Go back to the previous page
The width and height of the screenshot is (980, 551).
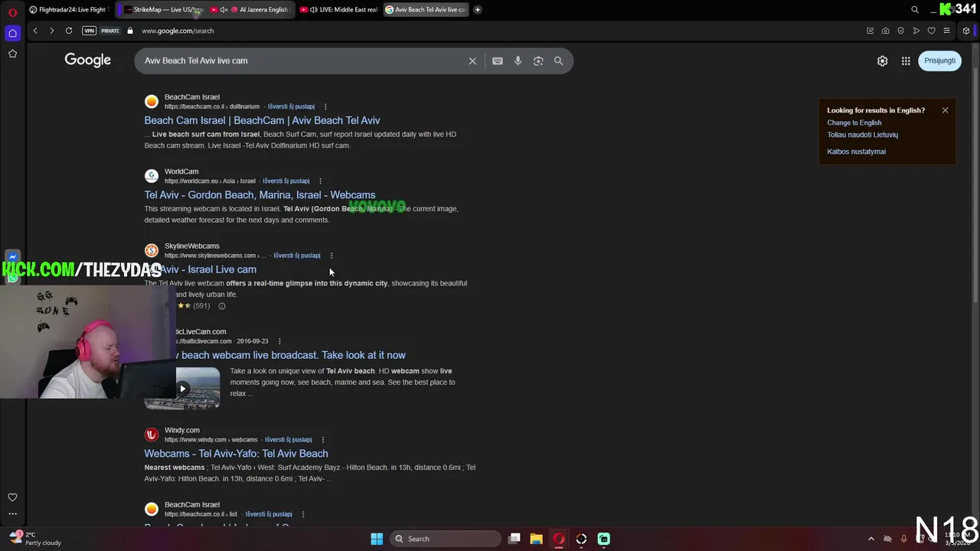click(x=35, y=31)
